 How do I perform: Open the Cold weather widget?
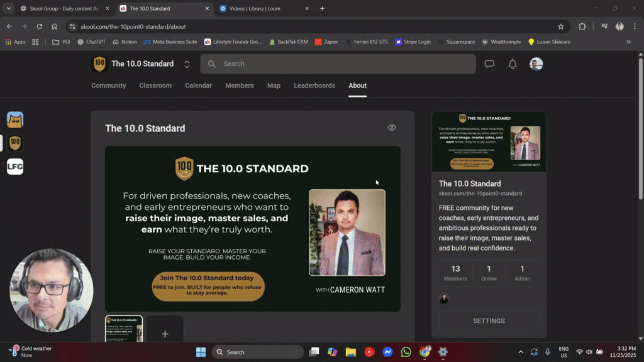pos(31,352)
